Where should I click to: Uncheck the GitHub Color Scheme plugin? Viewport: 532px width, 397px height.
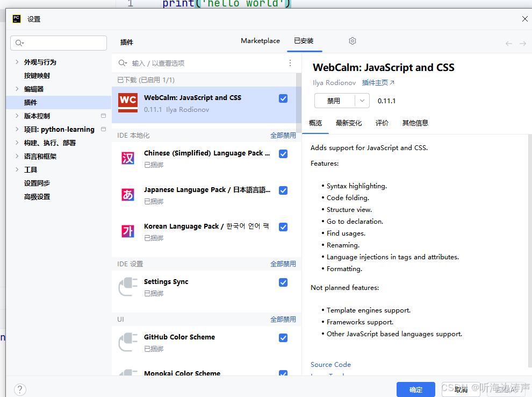pos(283,338)
